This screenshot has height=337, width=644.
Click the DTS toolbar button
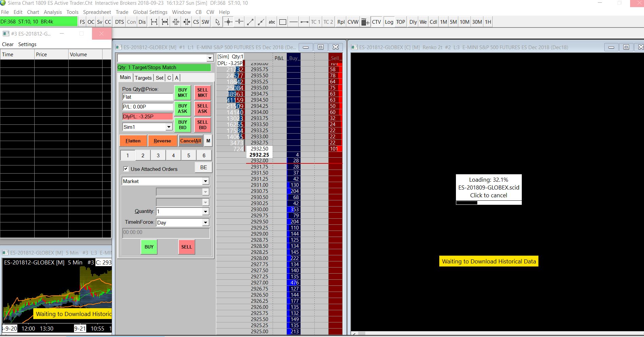119,22
